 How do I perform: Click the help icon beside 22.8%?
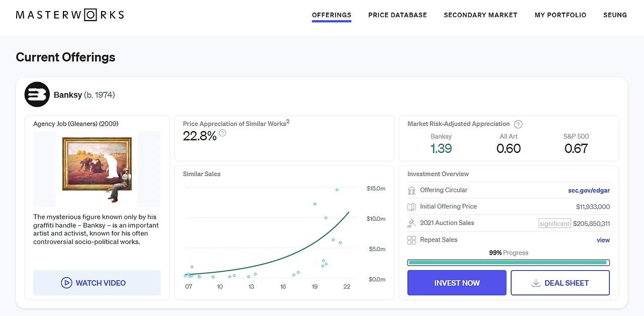[222, 133]
